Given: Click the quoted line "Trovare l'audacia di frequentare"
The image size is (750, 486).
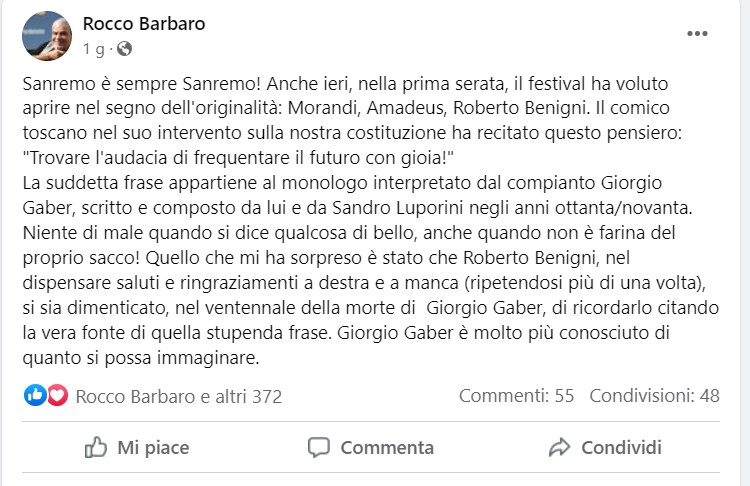Looking at the screenshot, I should click(x=240, y=159).
